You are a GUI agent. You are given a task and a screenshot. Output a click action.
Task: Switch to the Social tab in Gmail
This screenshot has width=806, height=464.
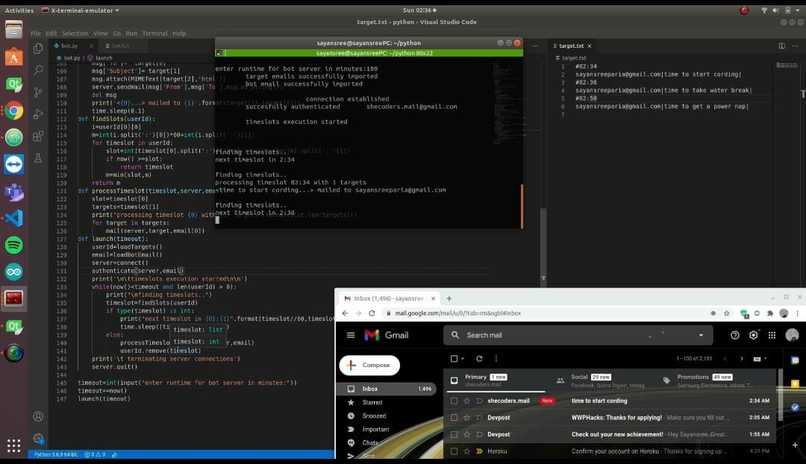601,380
